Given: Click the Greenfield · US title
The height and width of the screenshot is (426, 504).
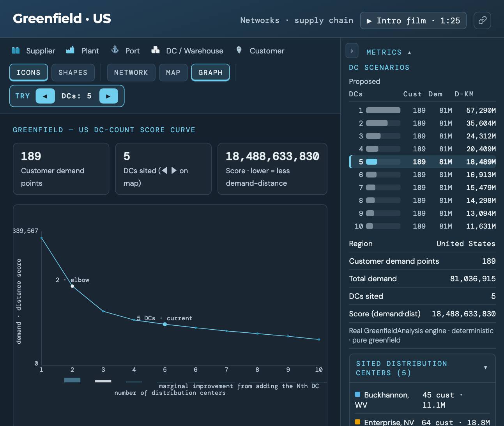Looking at the screenshot, I should (62, 18).
